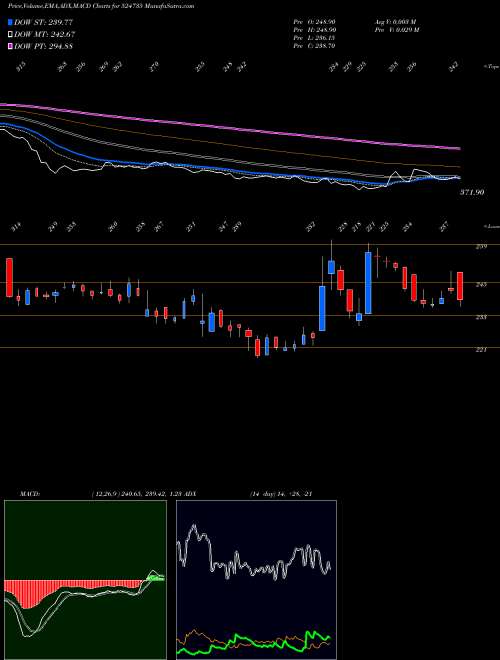Click the Avg V: 0.003 M value
The image size is (500, 660).
(x=395, y=21)
